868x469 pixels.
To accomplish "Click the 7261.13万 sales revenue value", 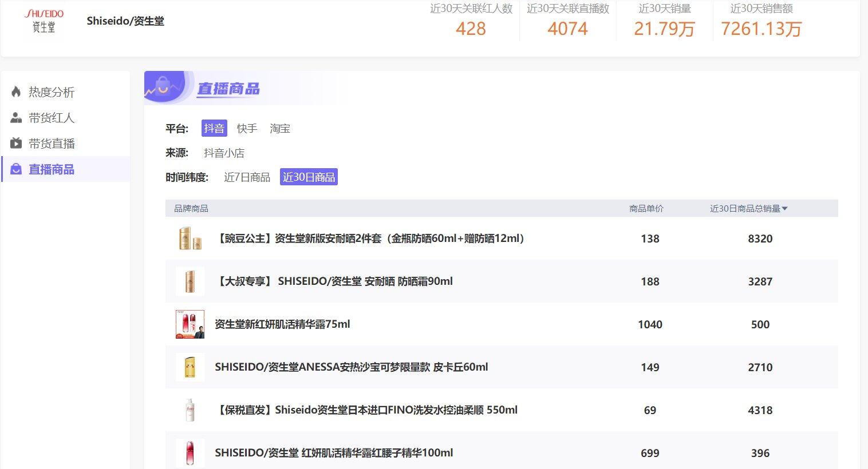I will pos(761,29).
